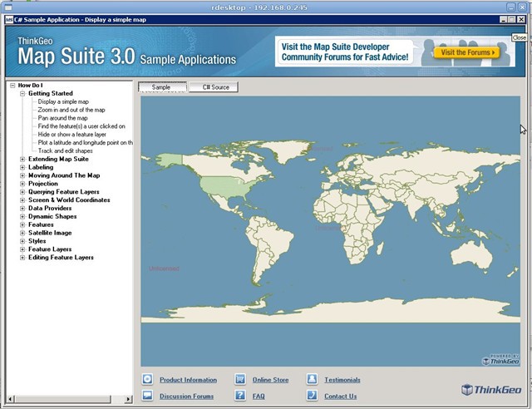532x409 pixels.
Task: Click the Map Suite forums banner text
Action: coord(345,52)
